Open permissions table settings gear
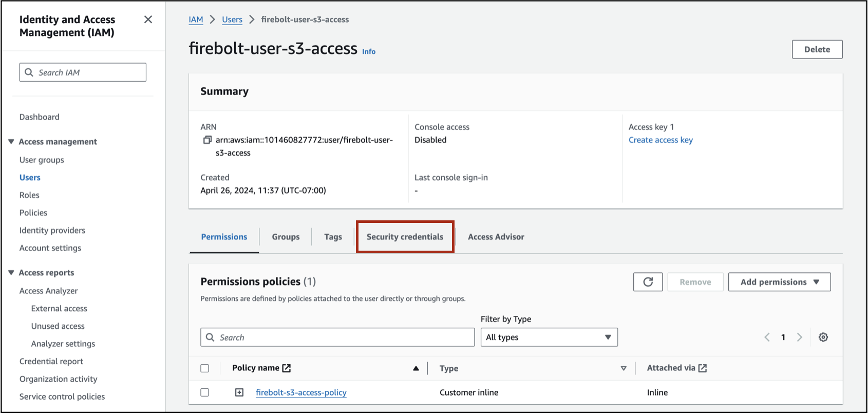The width and height of the screenshot is (868, 414). tap(823, 337)
